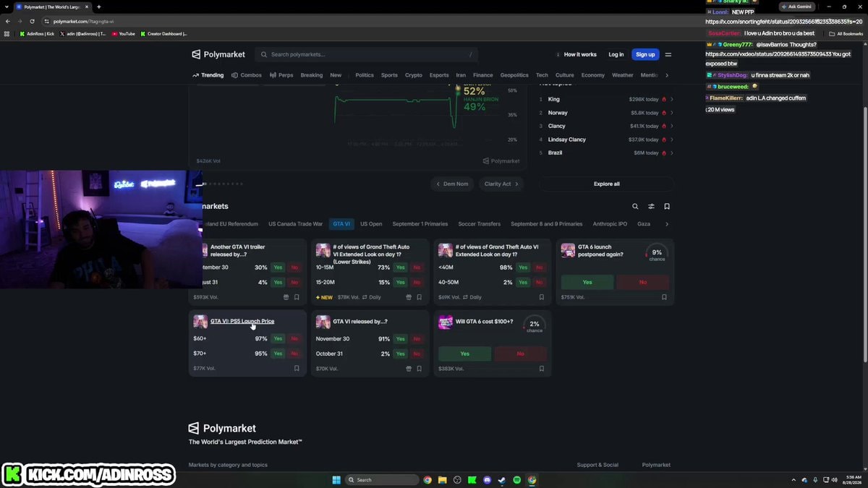Go back using the browser back arrow
This screenshot has height=488, width=868.
pos(8,21)
